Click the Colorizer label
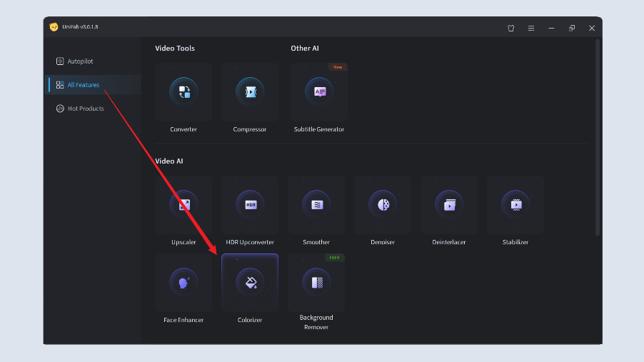 pos(250,320)
